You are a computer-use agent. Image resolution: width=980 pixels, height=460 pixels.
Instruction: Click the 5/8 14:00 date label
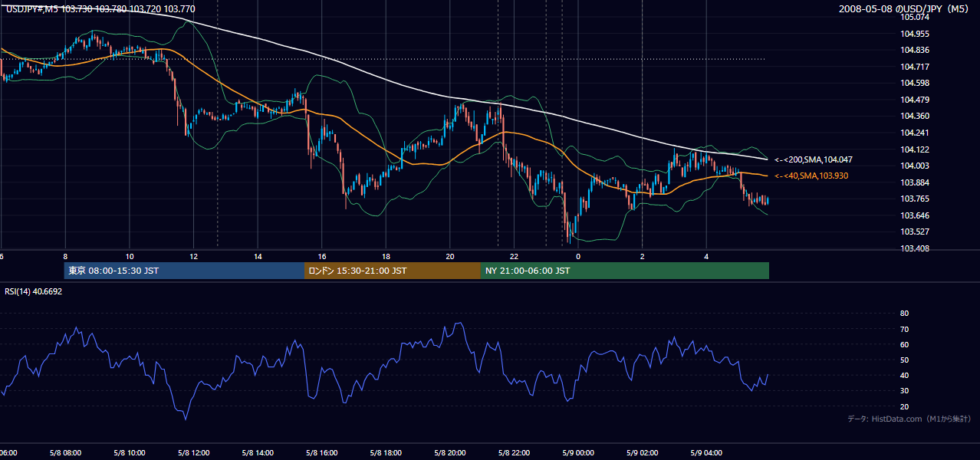point(257,452)
